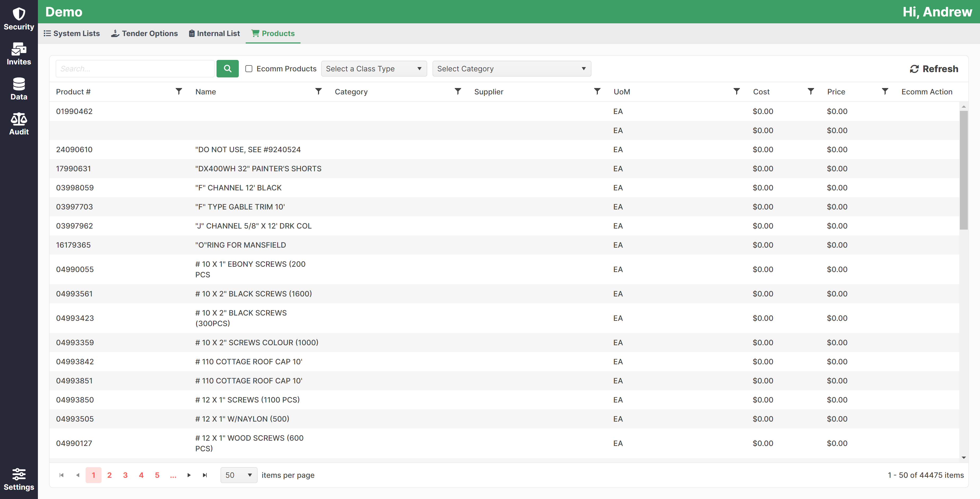Go to page 2

(109, 475)
